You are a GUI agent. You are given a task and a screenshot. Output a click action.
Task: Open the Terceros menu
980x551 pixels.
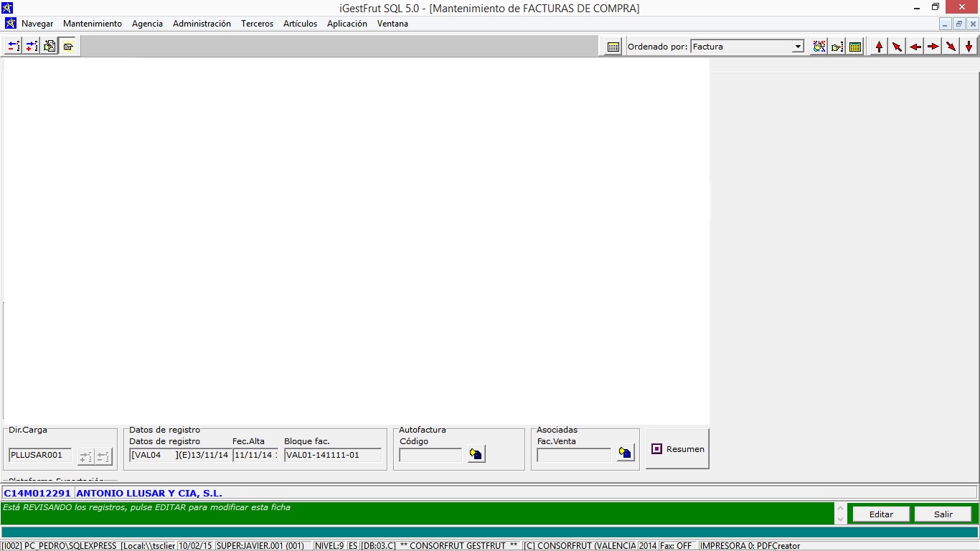click(x=257, y=24)
